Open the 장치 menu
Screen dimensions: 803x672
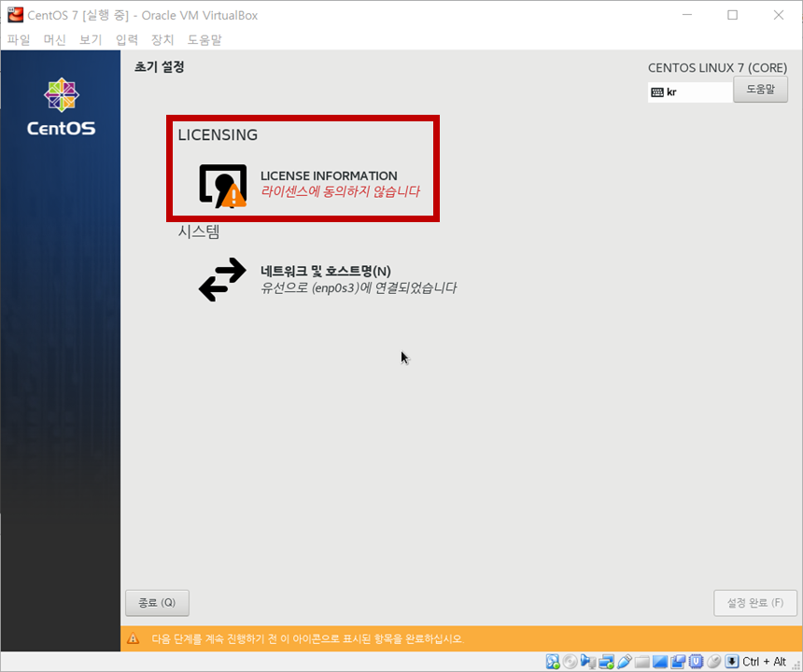point(162,39)
